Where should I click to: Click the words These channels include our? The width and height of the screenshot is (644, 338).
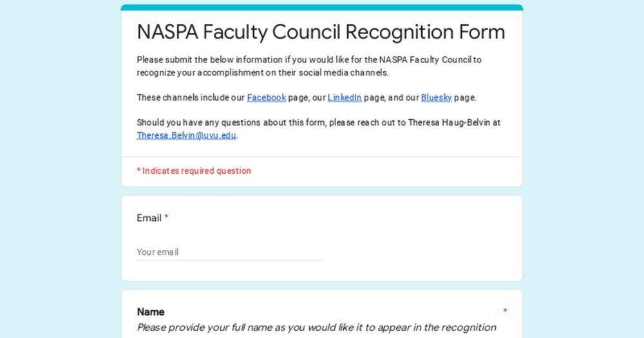tap(191, 98)
